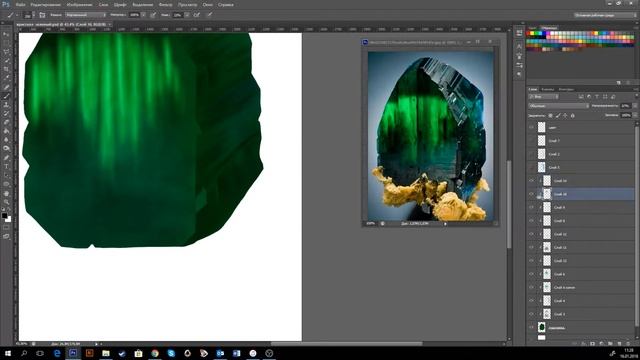
Task: Open Chrome from the Windows taskbar
Action: [x=155, y=353]
